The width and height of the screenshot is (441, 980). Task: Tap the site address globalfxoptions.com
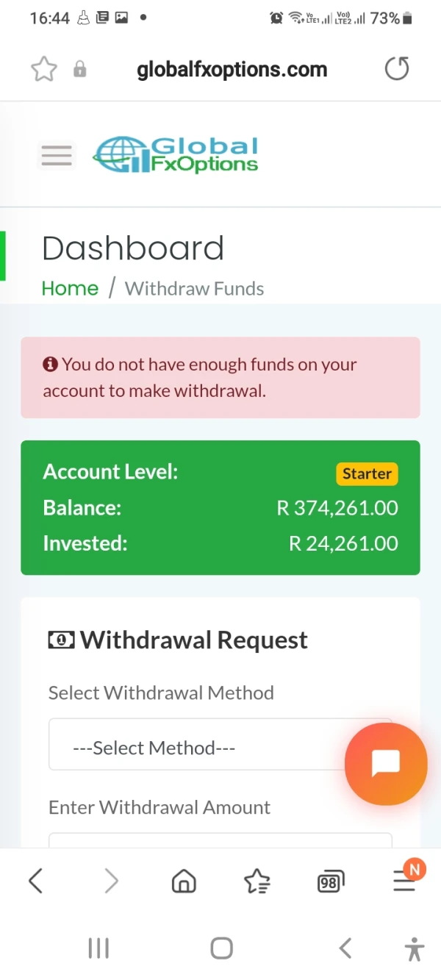[x=232, y=70]
